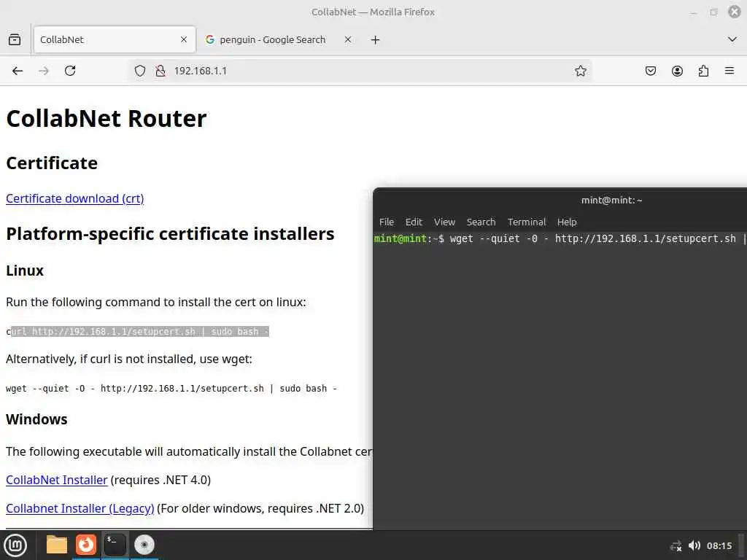
Task: Open the terminal Search menu
Action: point(481,222)
